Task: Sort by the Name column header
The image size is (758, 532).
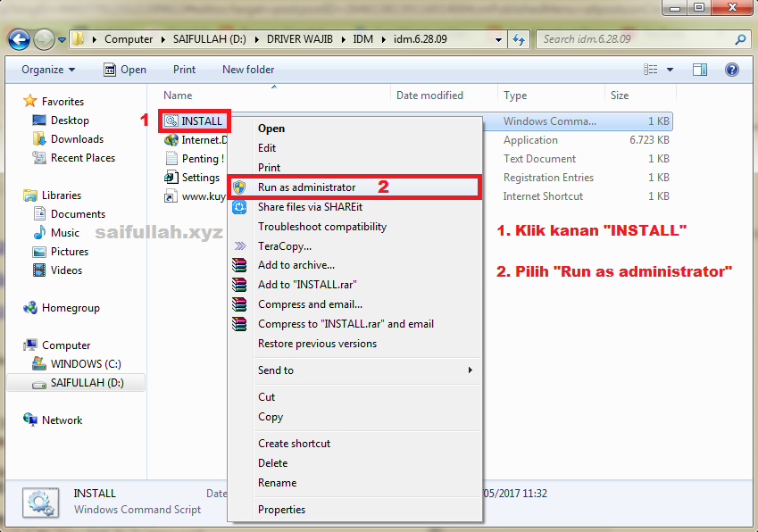Action: point(178,96)
